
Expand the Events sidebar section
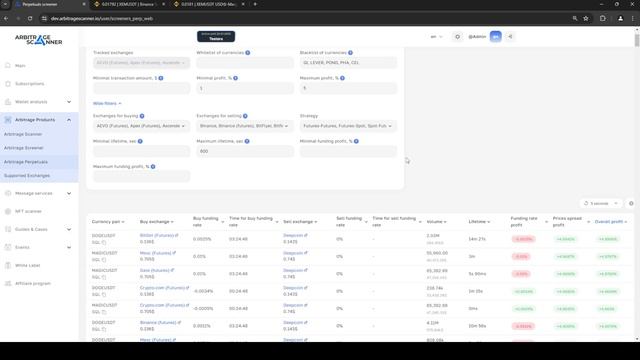69,247
